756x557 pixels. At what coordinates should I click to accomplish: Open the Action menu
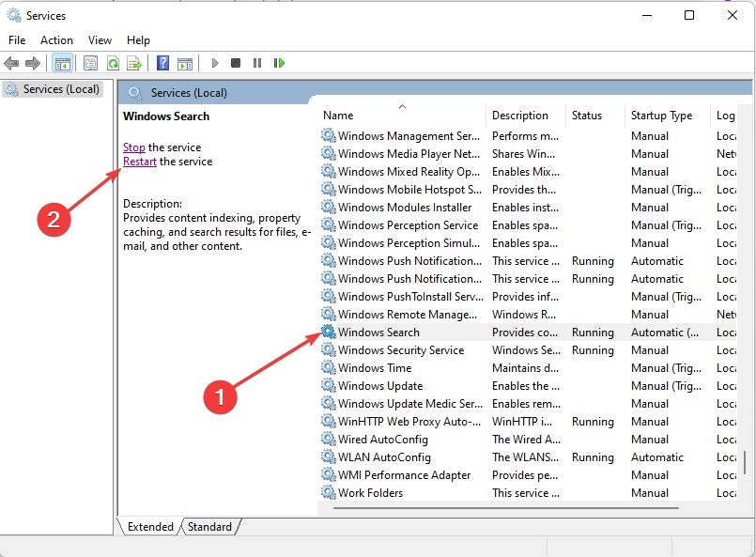point(56,39)
